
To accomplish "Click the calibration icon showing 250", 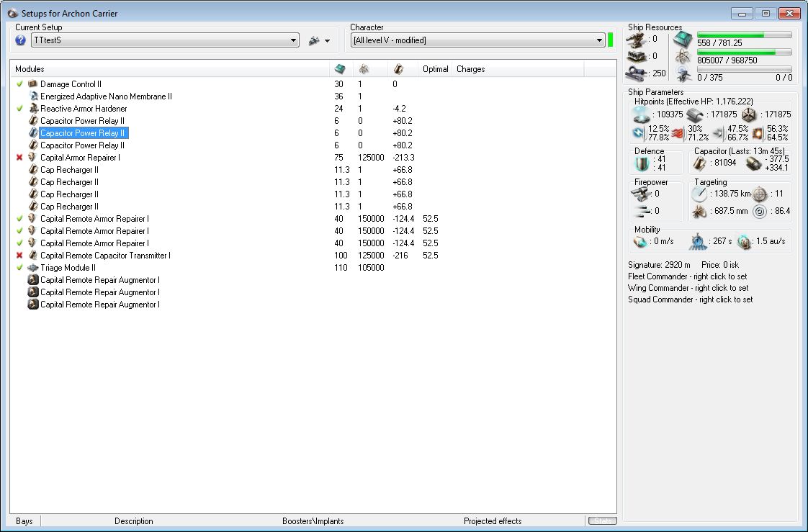I will pyautogui.click(x=637, y=73).
